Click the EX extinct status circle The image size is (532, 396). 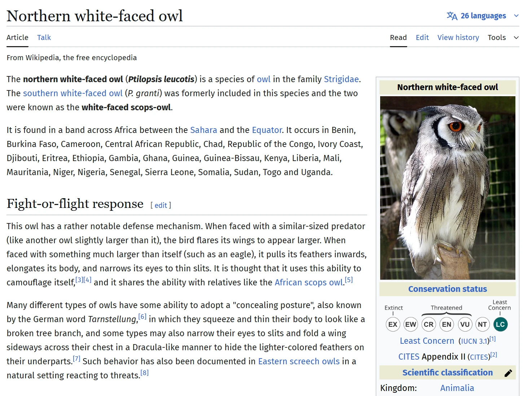pos(393,324)
